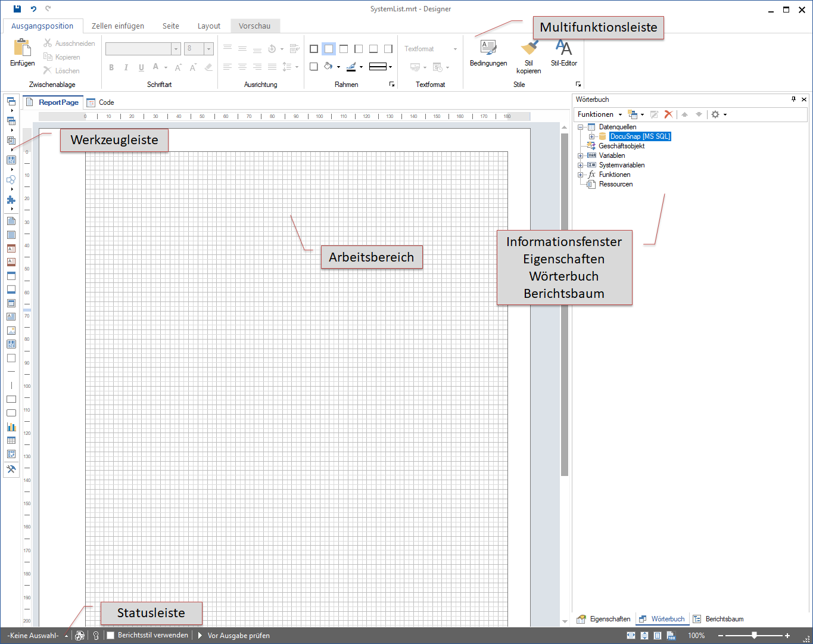Expand the DocuSnap [MS SQL] node
This screenshot has height=644, width=813.
591,136
